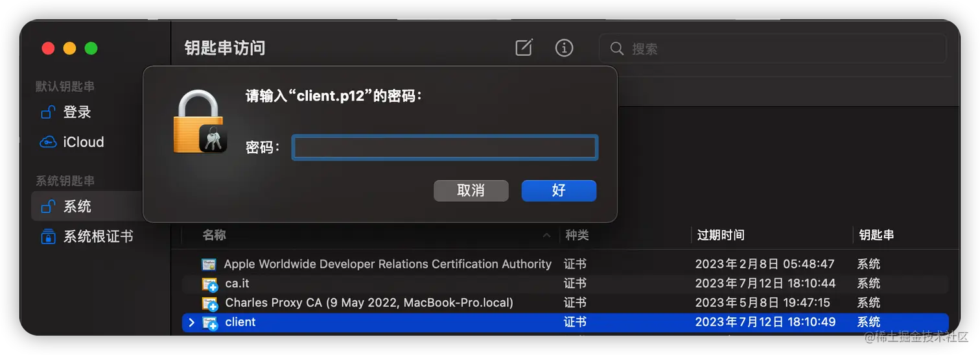Click the 证书 kind cell for ca.it
Screen dimensions: 980x355
pos(575,284)
